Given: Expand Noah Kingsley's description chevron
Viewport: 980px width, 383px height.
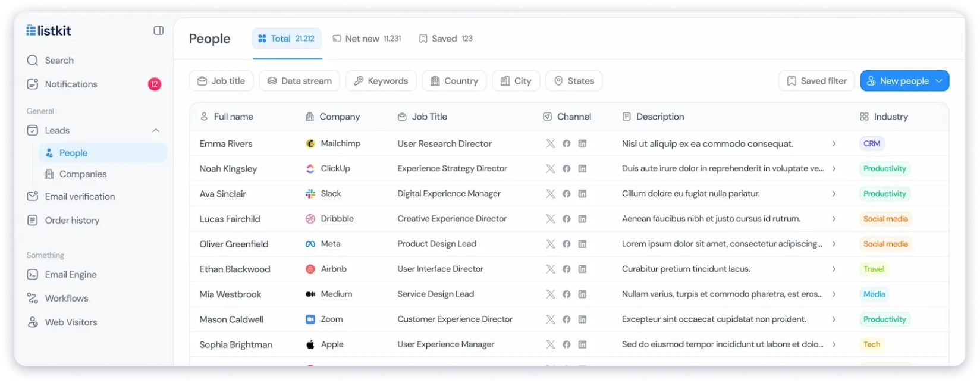Looking at the screenshot, I should 834,169.
